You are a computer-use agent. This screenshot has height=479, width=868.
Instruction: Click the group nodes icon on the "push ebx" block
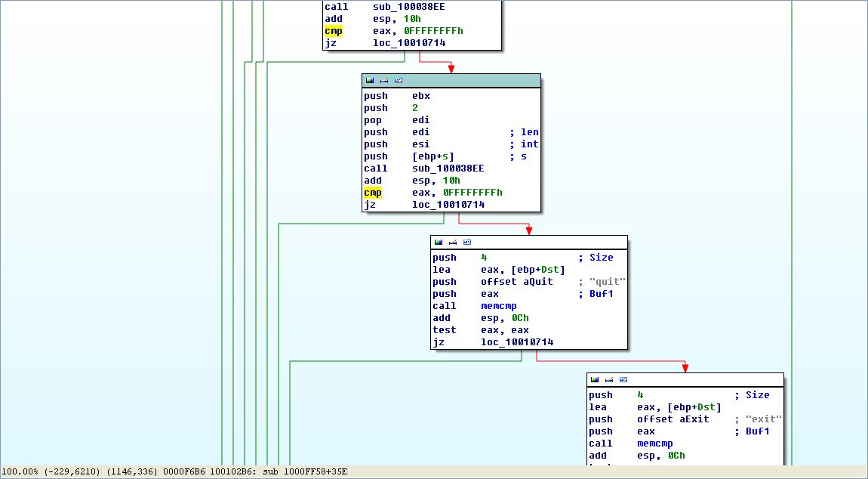(x=399, y=80)
